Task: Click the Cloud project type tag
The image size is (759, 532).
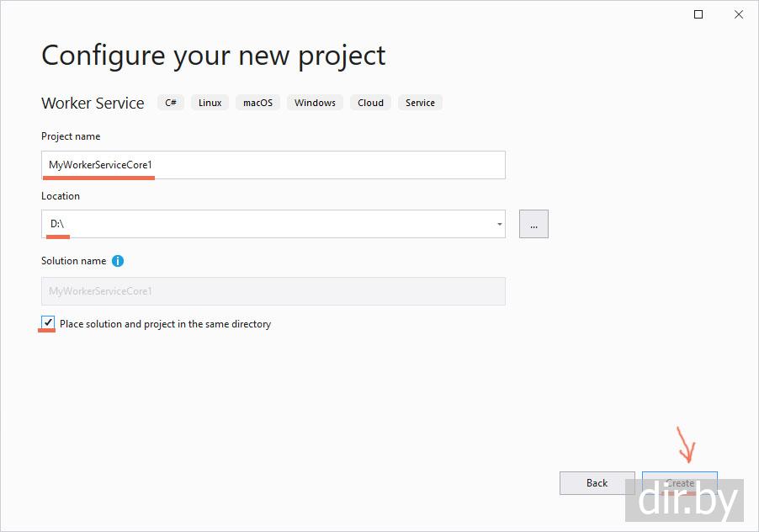Action: tap(370, 103)
